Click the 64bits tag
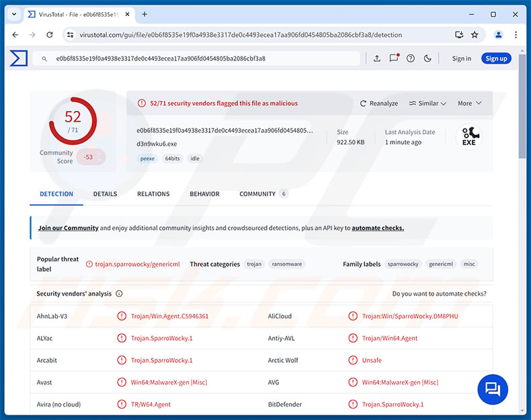The image size is (531, 420). pyautogui.click(x=172, y=159)
